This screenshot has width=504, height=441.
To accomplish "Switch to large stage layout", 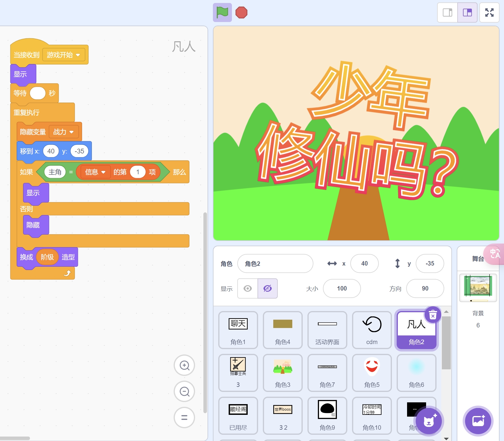I will pos(467,12).
